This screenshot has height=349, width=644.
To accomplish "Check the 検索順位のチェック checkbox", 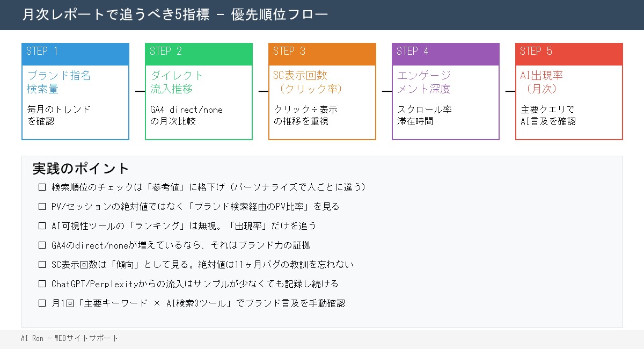I will pyautogui.click(x=42, y=187).
